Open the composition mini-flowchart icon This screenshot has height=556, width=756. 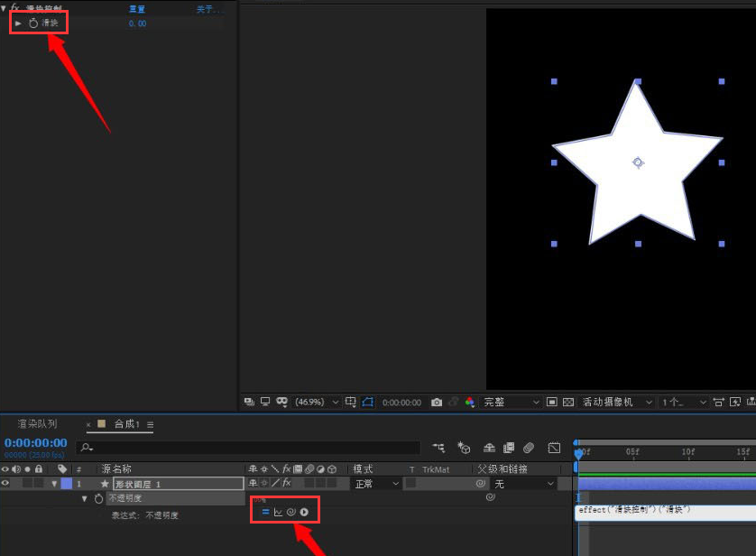coord(438,448)
